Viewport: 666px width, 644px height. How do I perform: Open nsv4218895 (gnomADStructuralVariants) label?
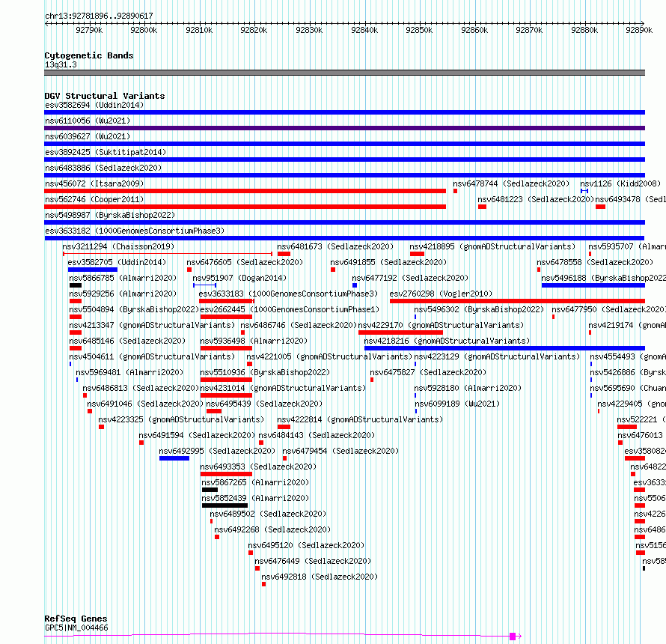pyautogui.click(x=492, y=246)
